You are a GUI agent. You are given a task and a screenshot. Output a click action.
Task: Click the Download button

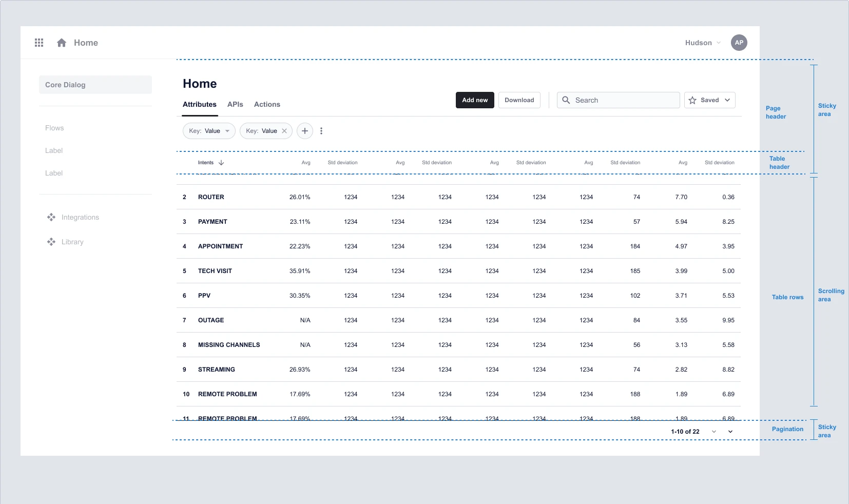(519, 100)
